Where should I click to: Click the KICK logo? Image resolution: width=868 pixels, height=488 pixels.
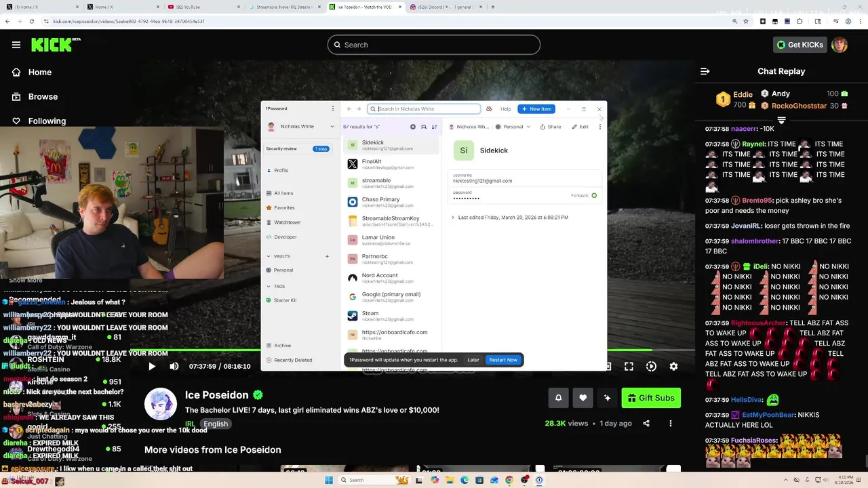click(56, 45)
